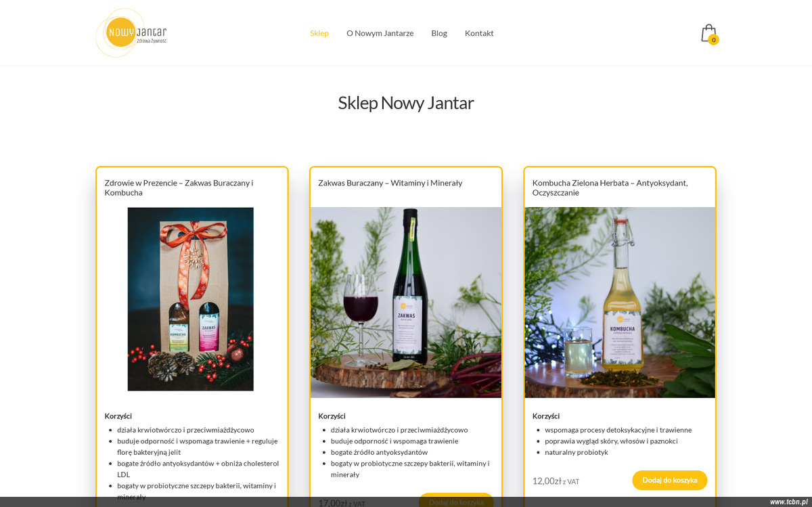Click the cart item count badge
Image resolution: width=812 pixels, height=507 pixels.
[x=713, y=40]
